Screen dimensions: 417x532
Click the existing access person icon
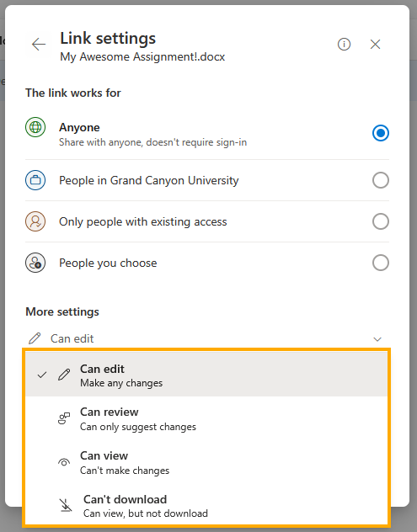[x=35, y=221]
